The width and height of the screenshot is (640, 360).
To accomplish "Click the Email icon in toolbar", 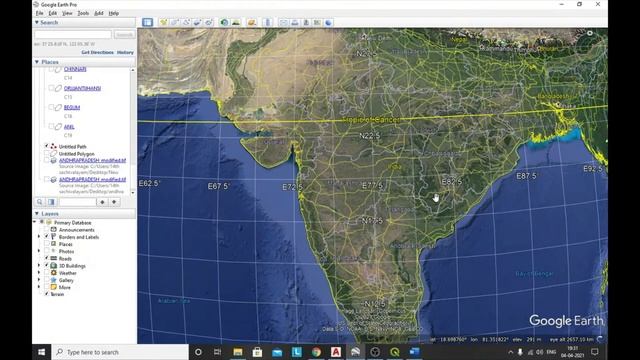I will click(x=283, y=22).
